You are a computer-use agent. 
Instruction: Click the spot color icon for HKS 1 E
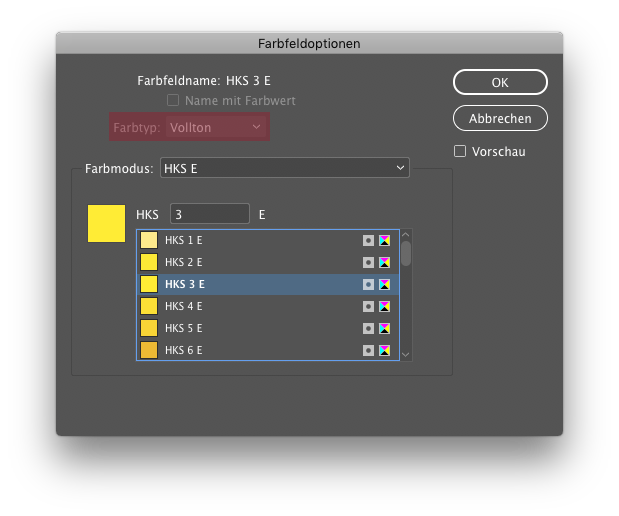coord(368,240)
